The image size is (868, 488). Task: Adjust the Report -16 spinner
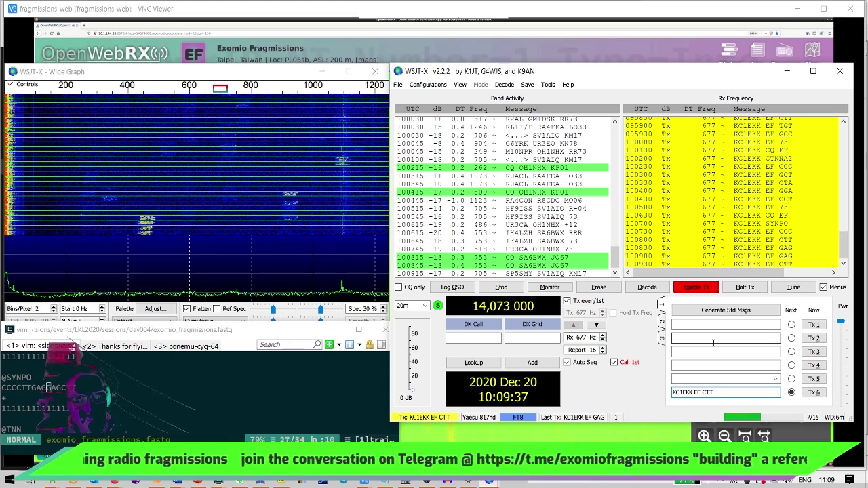[585, 350]
